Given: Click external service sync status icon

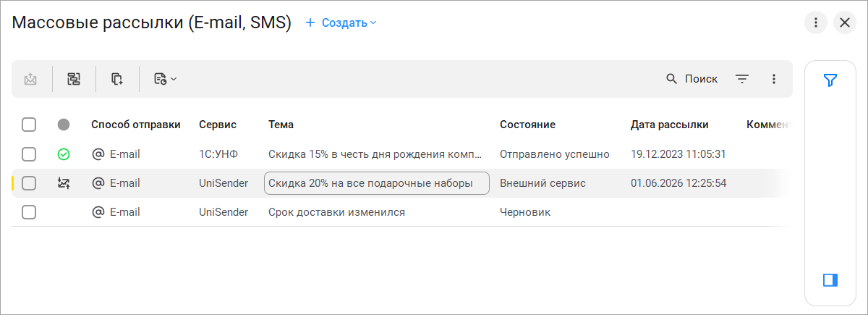Looking at the screenshot, I should point(64,183).
